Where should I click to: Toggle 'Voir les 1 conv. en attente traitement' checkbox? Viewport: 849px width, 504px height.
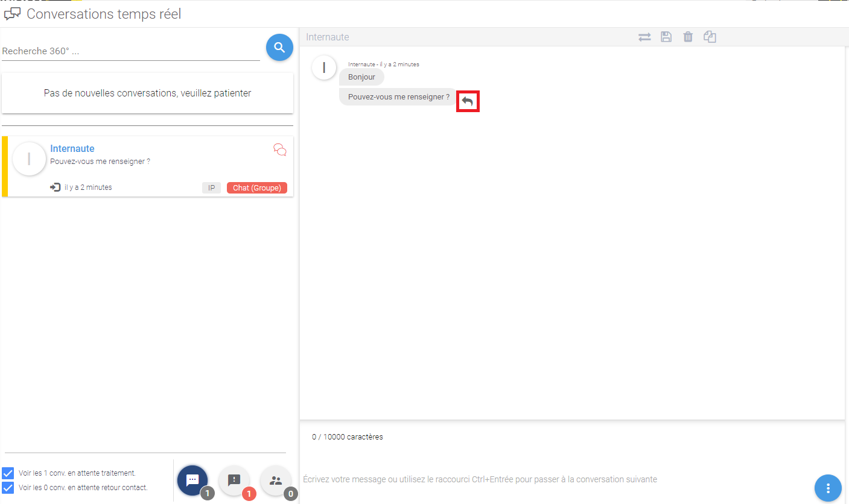coord(8,473)
